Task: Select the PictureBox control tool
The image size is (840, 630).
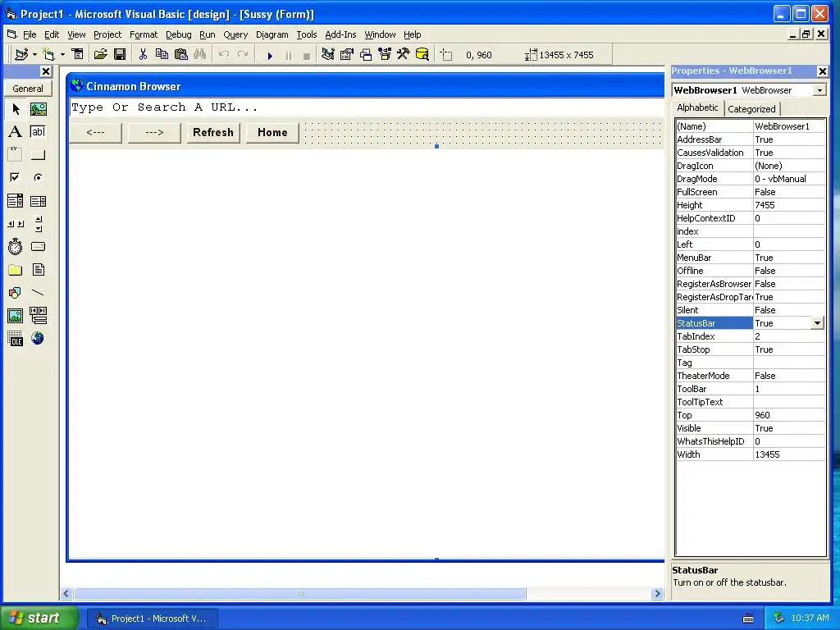Action: pos(38,109)
